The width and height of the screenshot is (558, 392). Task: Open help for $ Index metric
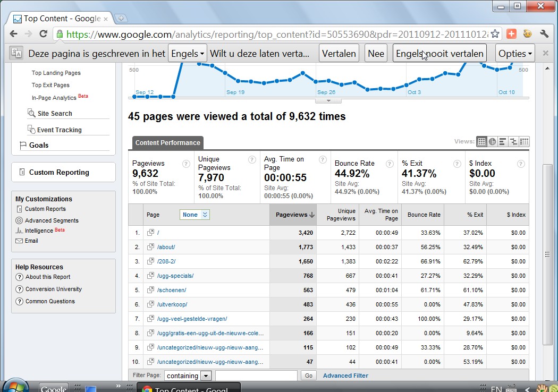[x=521, y=164]
